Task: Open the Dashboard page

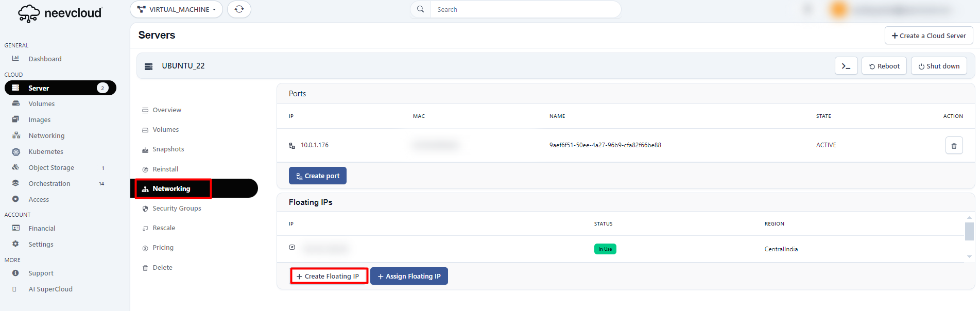Action: [45, 59]
